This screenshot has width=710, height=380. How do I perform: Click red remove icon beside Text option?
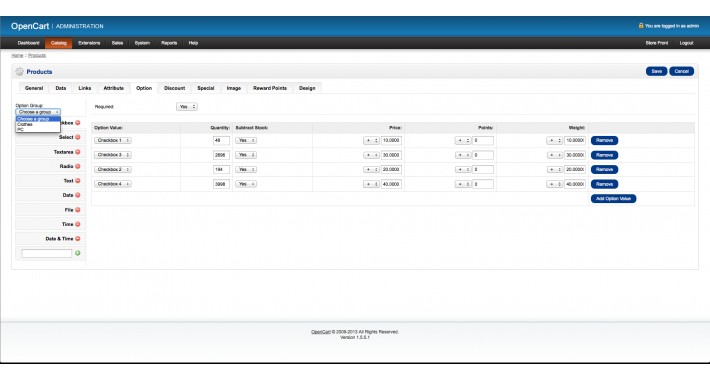(77, 181)
